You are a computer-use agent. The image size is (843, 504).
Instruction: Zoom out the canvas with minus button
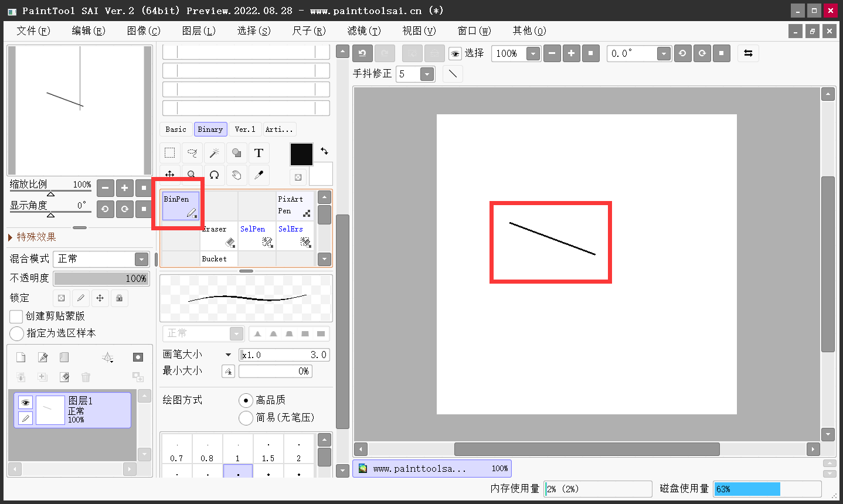[552, 53]
